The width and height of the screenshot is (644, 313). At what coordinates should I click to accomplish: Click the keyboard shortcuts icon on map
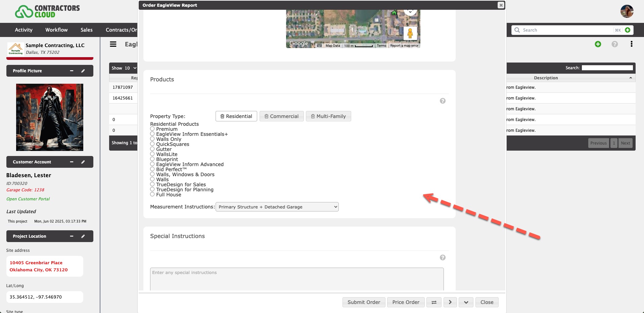[319, 45]
